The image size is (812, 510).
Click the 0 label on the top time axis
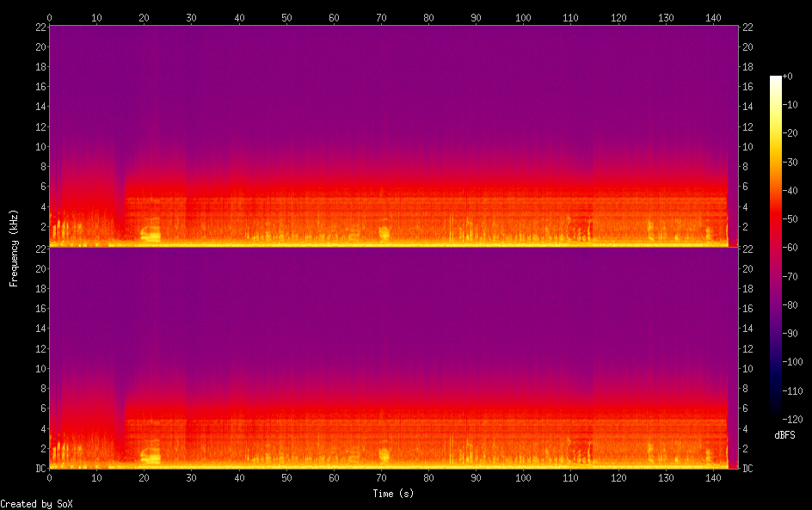pos(50,17)
